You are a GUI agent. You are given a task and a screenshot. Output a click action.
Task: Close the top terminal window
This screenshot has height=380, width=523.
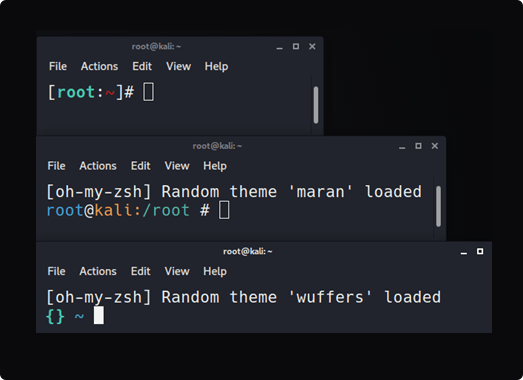pyautogui.click(x=312, y=46)
